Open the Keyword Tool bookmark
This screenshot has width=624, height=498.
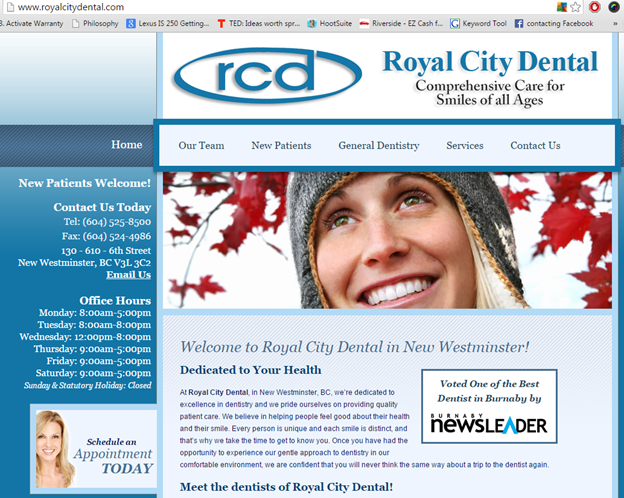tap(478, 23)
